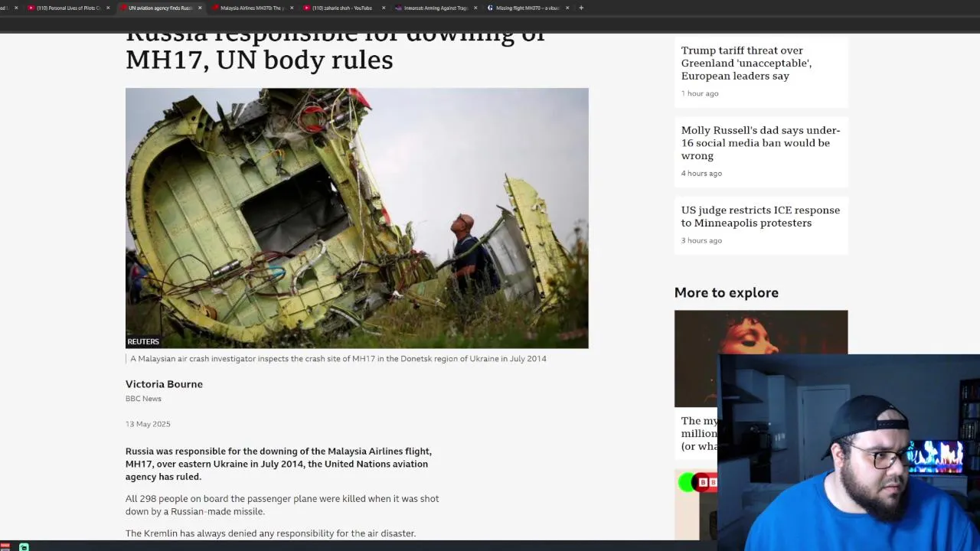Click '1 hour ago' timestamp under Trump story
This screenshot has height=551, width=980.
point(700,93)
